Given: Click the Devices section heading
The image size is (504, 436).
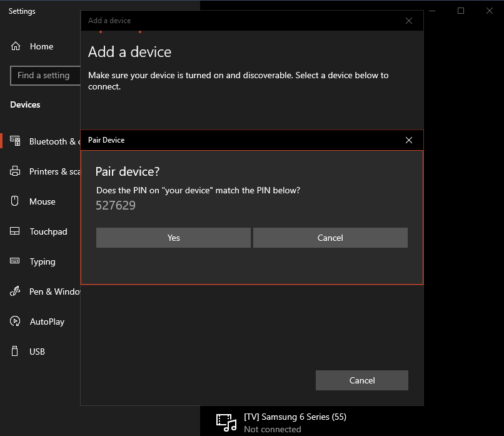Looking at the screenshot, I should coord(25,104).
